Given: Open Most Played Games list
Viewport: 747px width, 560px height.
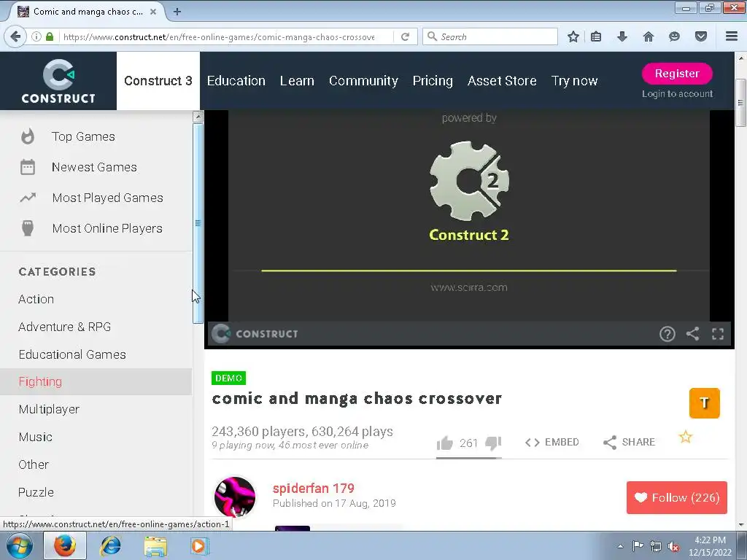Looking at the screenshot, I should [108, 198].
